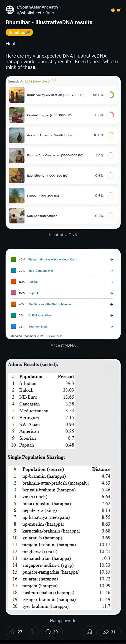Expand the Indo-Gangetic Plain row arrow
Screen dimensions: 126x644
[112, 271]
